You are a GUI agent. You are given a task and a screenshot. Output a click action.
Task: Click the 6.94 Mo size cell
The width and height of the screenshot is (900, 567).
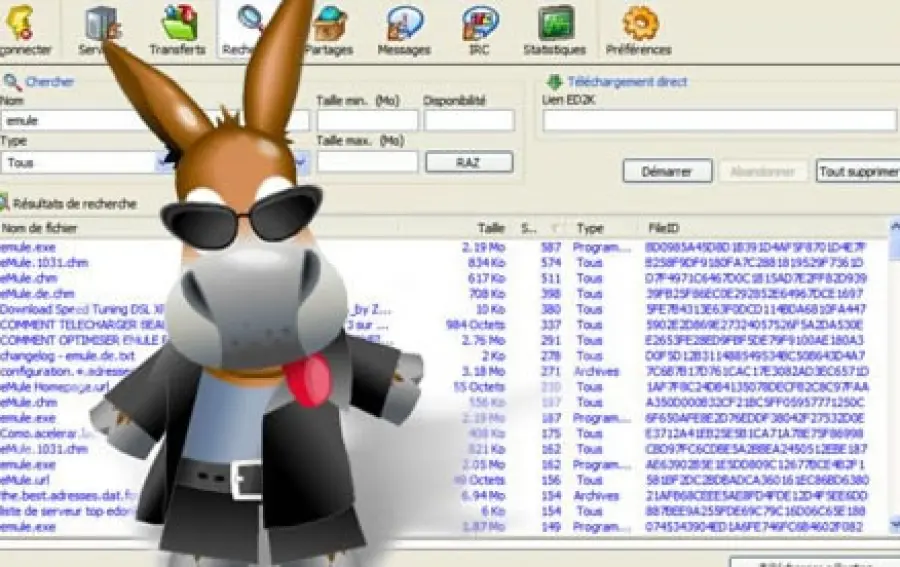coord(483,495)
